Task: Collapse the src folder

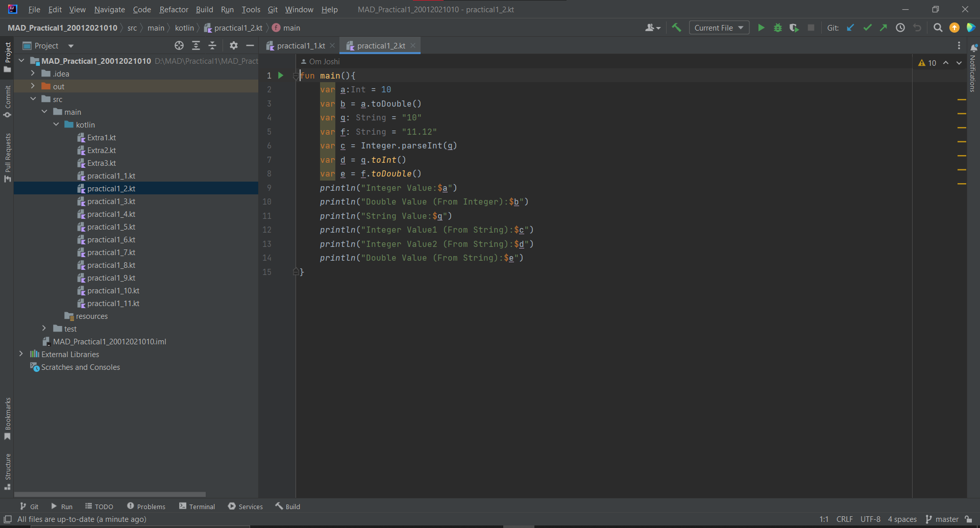Action: pyautogui.click(x=33, y=99)
